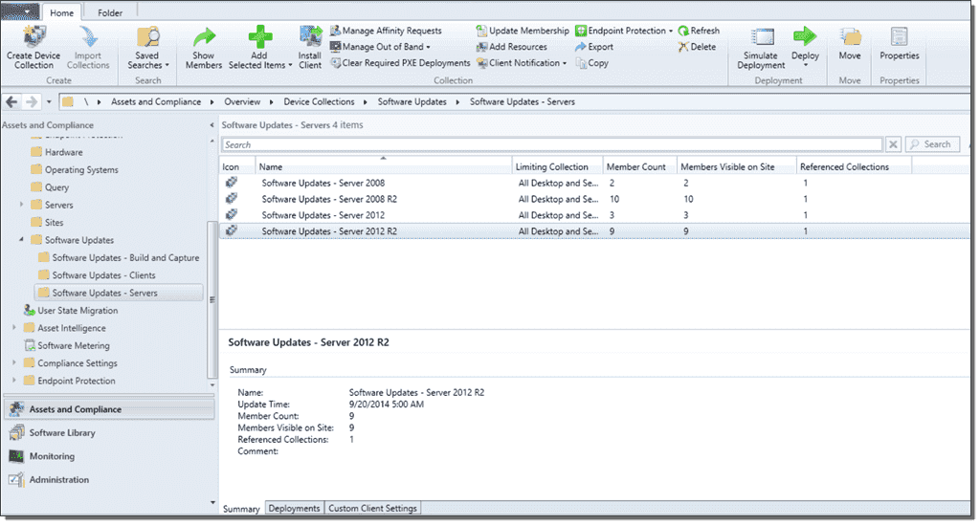Screen dimensions: 980x525
Task: Sort by Name column header
Action: click(384, 166)
